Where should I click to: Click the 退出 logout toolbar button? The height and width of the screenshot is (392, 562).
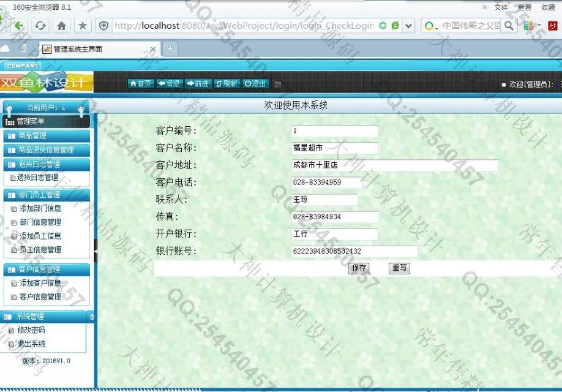(x=255, y=84)
